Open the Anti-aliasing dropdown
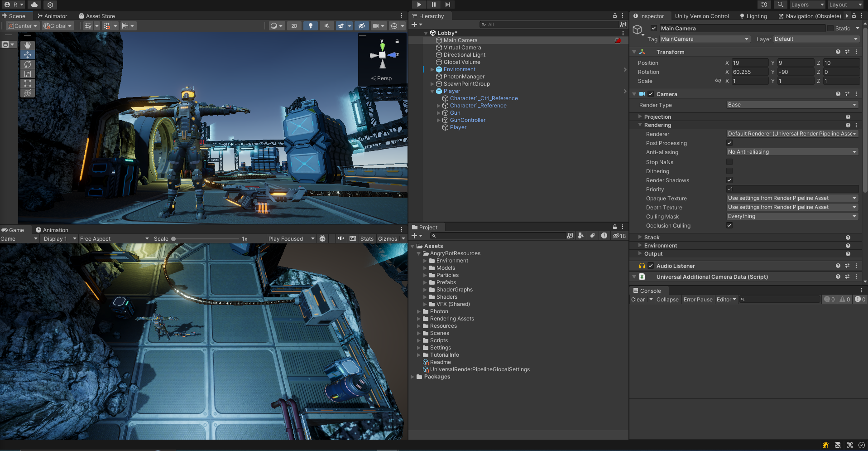Screen dimensions: 868x451 [792, 152]
